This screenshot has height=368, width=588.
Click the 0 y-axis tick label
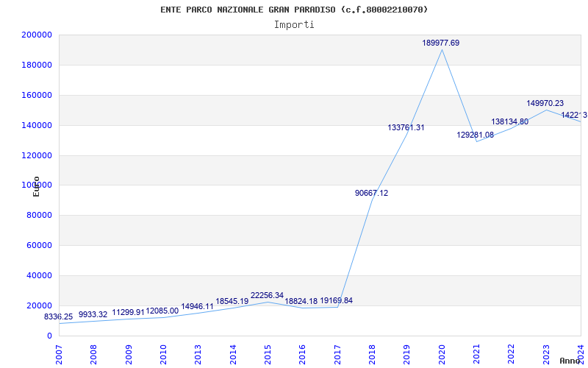coord(49,336)
